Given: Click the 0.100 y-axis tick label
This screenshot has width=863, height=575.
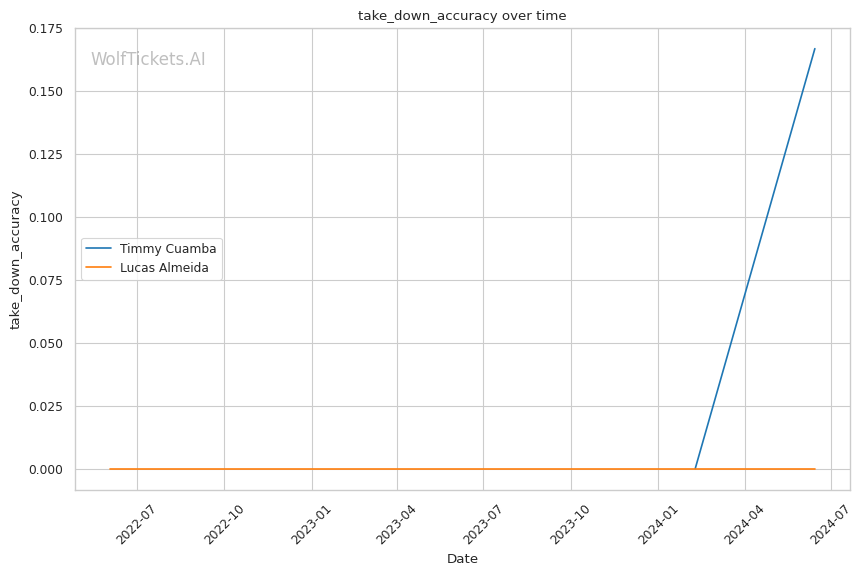Looking at the screenshot, I should coord(46,217).
